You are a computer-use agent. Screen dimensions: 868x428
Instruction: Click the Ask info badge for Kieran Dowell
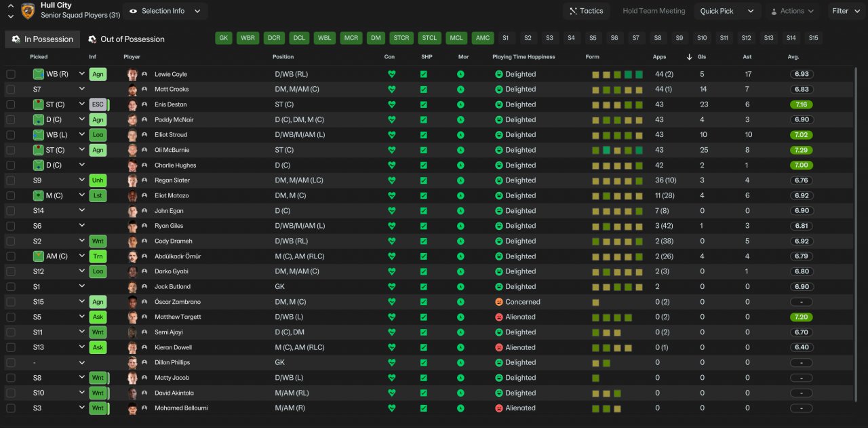coord(98,347)
